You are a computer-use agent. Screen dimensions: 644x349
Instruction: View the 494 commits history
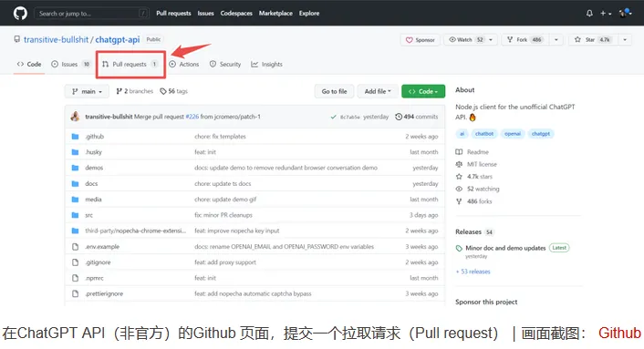click(x=417, y=117)
